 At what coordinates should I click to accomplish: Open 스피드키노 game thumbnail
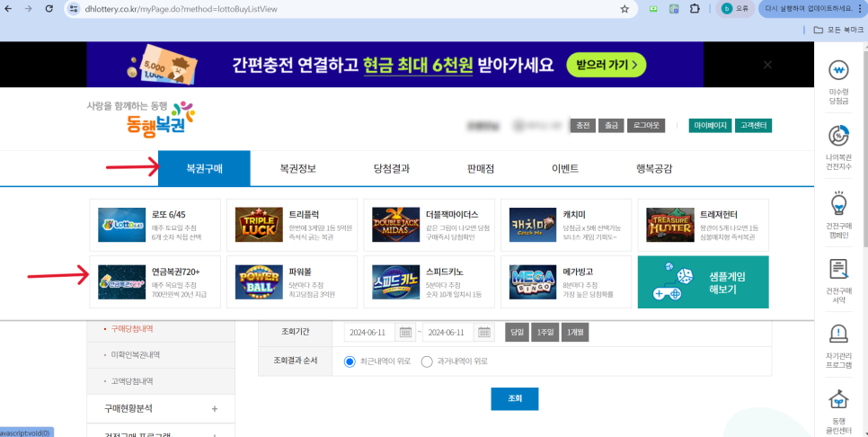click(395, 282)
